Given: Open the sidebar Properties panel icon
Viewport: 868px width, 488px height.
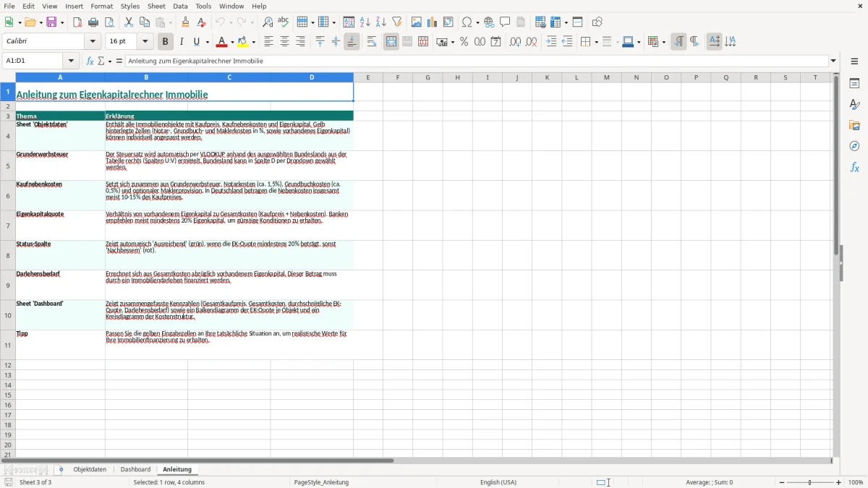Looking at the screenshot, I should [x=854, y=84].
